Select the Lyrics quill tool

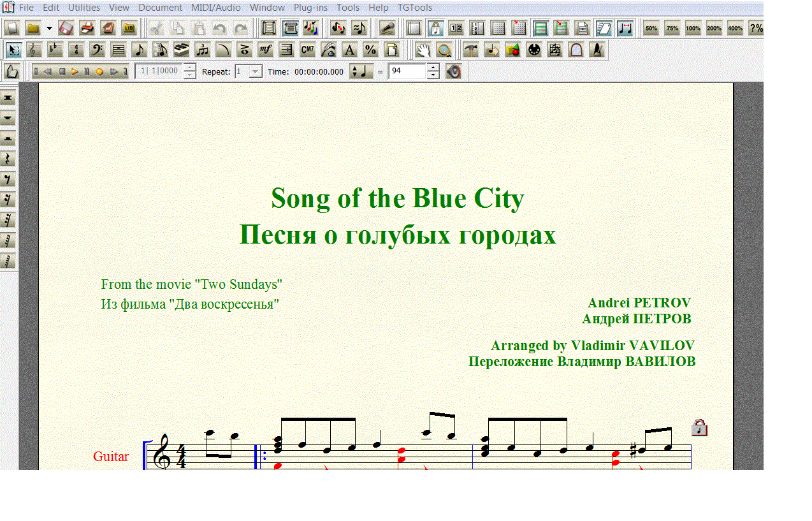click(329, 50)
